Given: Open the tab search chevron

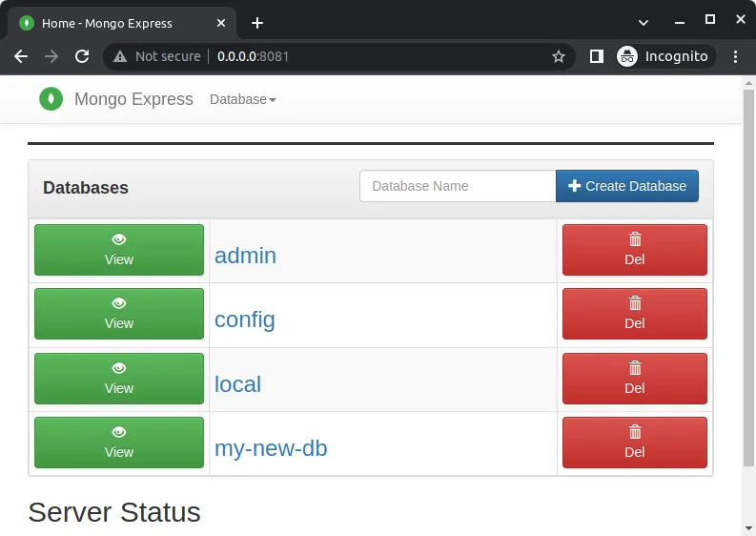Looking at the screenshot, I should point(644,23).
